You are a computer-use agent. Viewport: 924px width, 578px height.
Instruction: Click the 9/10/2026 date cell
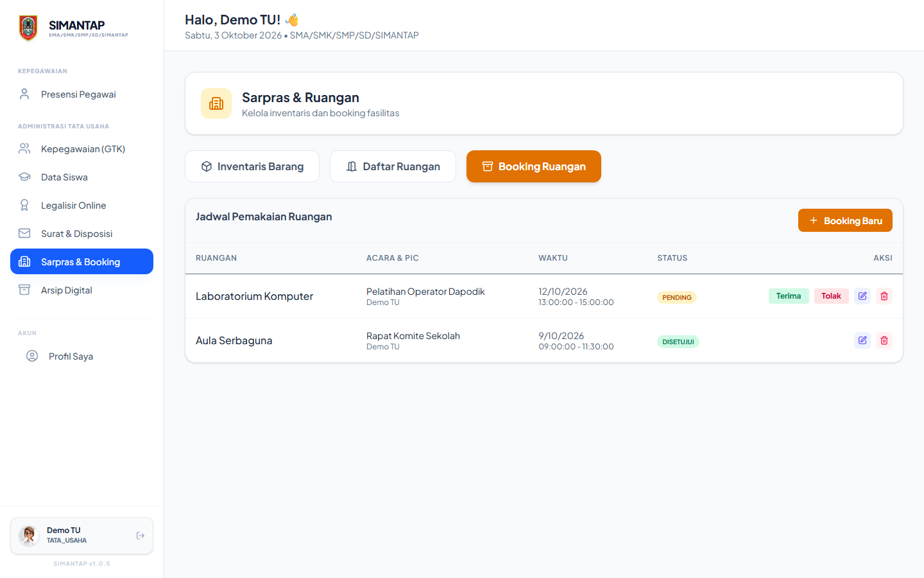coord(561,336)
